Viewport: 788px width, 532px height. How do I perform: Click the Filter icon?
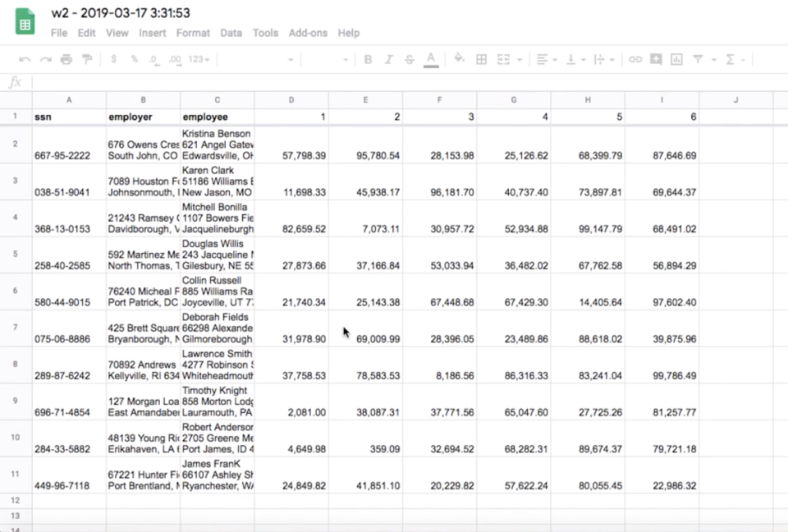click(x=698, y=59)
